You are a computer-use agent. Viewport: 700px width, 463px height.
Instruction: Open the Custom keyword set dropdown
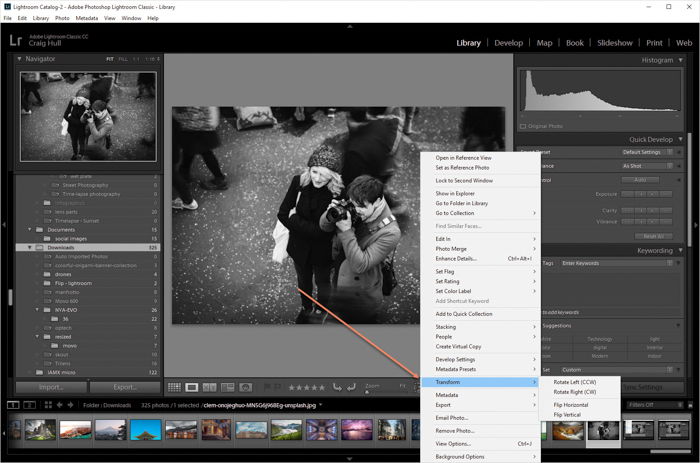pos(617,370)
